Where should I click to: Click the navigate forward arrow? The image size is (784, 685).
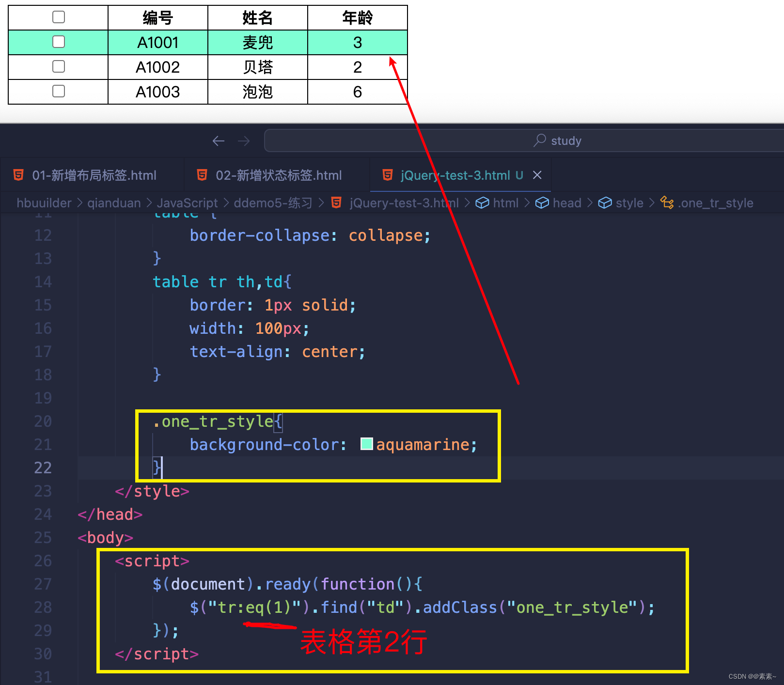244,141
